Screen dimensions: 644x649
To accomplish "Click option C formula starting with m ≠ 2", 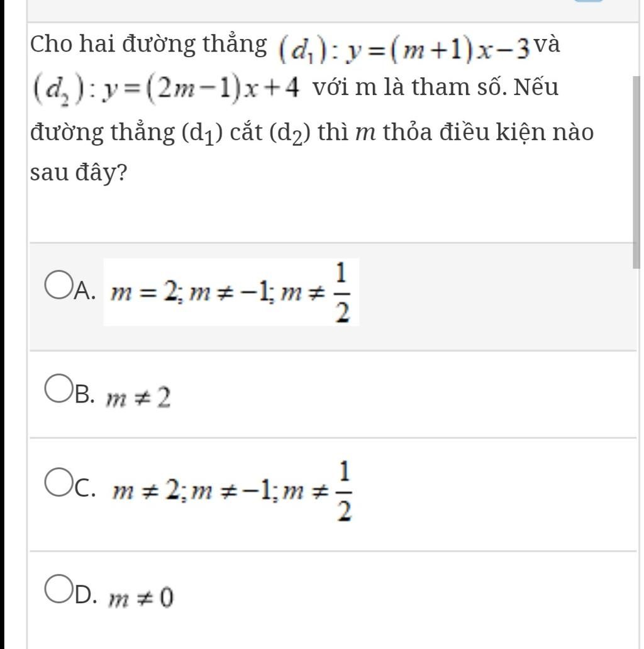I will click(232, 491).
